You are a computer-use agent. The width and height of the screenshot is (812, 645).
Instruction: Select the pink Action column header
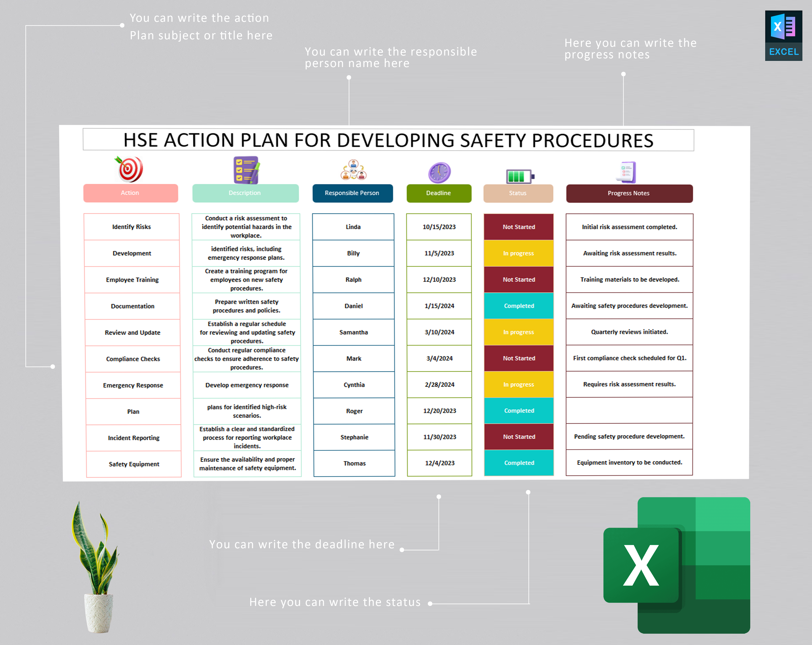pos(130,193)
